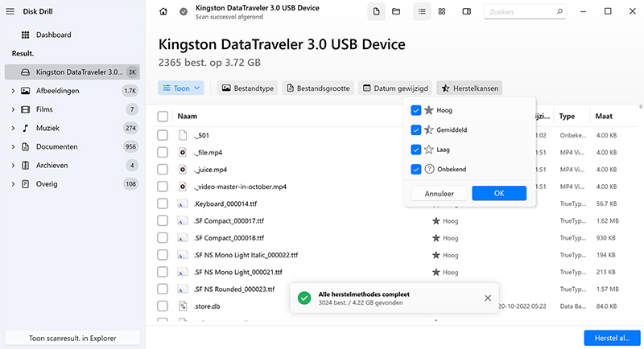Close the 'Alle herstelmethodes compleet' notification
The height and width of the screenshot is (349, 644).
(x=487, y=298)
